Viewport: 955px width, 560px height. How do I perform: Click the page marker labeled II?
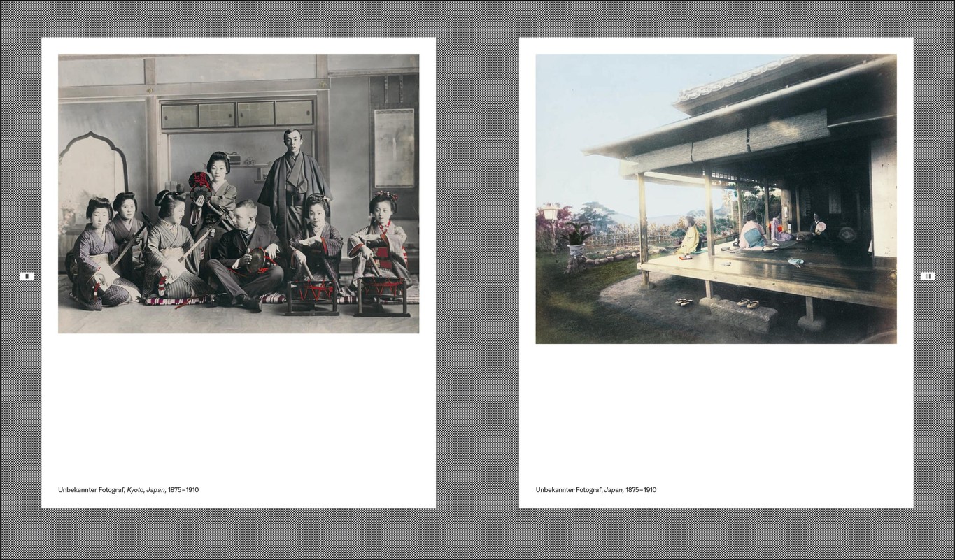click(x=27, y=276)
